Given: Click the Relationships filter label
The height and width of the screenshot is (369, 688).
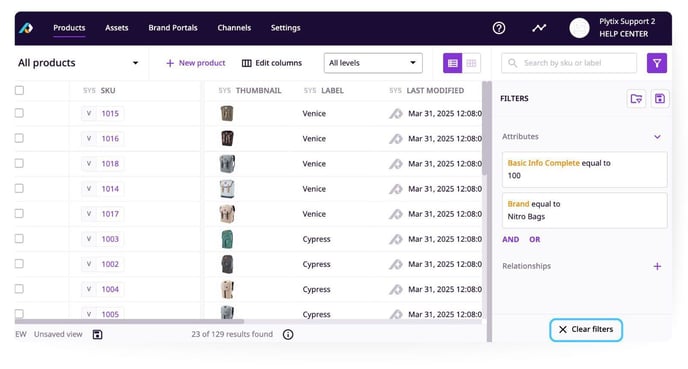Looking at the screenshot, I should coord(526,266).
